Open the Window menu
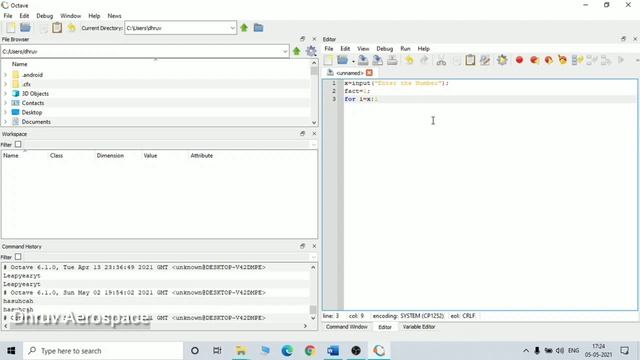This screenshot has width=640, height=360. (71, 16)
